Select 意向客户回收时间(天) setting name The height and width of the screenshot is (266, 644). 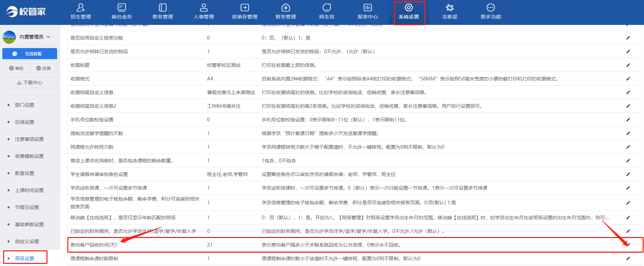93,245
